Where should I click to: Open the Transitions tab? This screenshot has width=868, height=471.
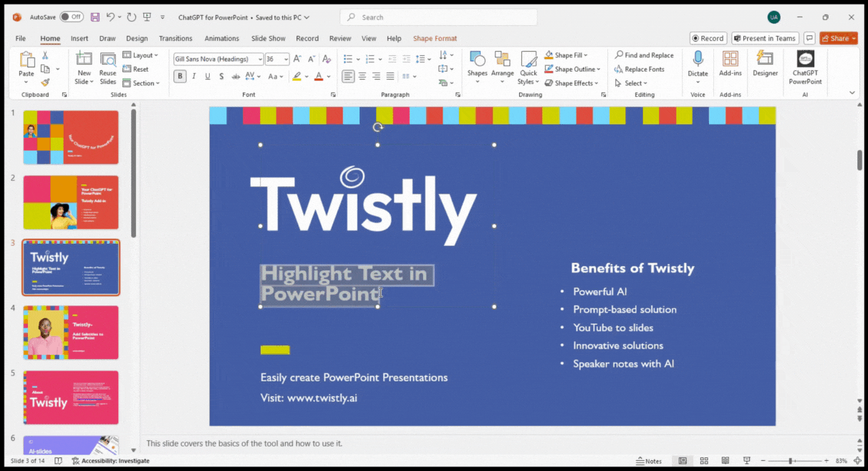pyautogui.click(x=175, y=39)
